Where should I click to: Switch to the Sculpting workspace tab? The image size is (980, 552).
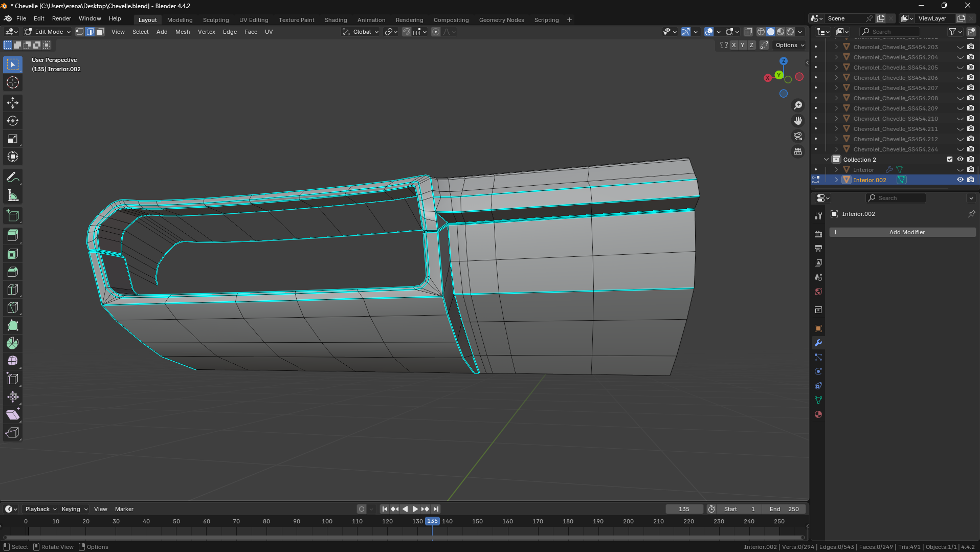point(215,20)
